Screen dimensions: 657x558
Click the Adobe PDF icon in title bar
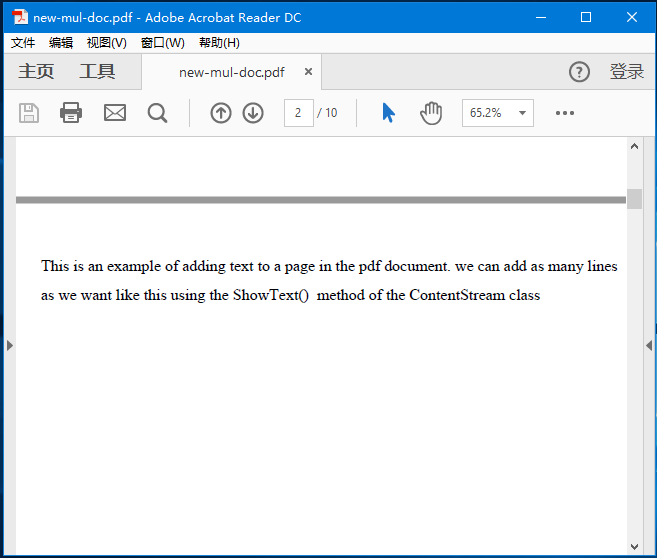19,17
